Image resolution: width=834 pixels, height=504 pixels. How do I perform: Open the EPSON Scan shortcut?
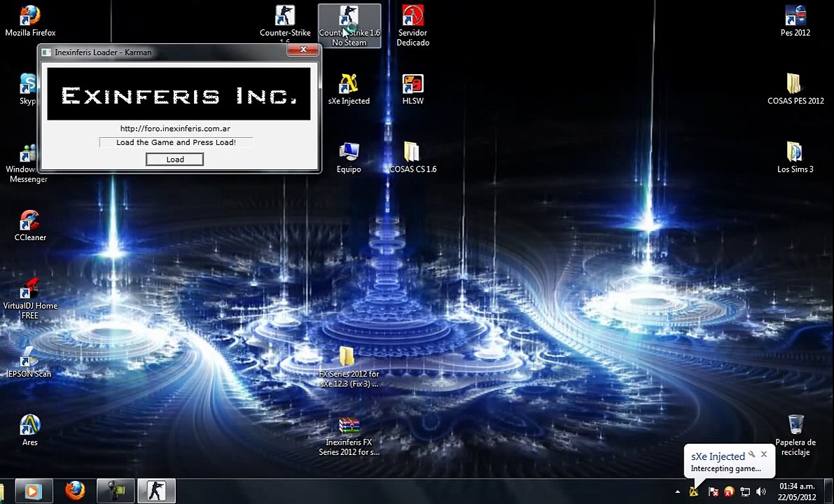click(x=30, y=362)
